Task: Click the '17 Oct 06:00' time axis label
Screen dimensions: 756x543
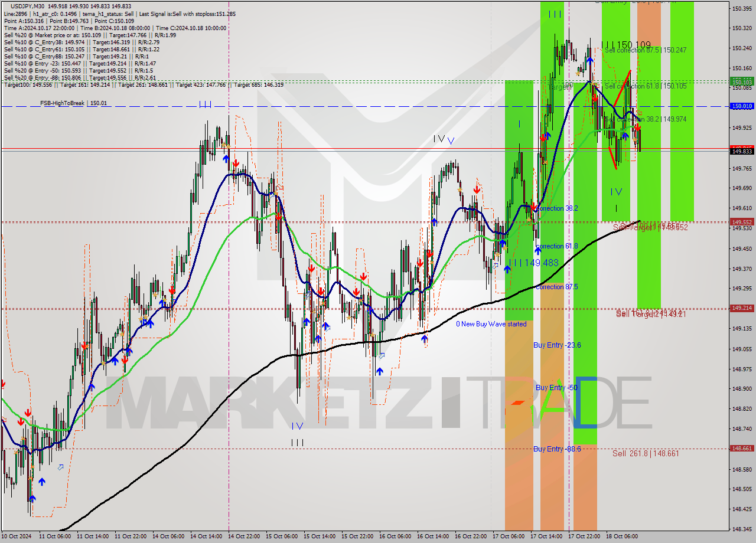Action: click(509, 537)
